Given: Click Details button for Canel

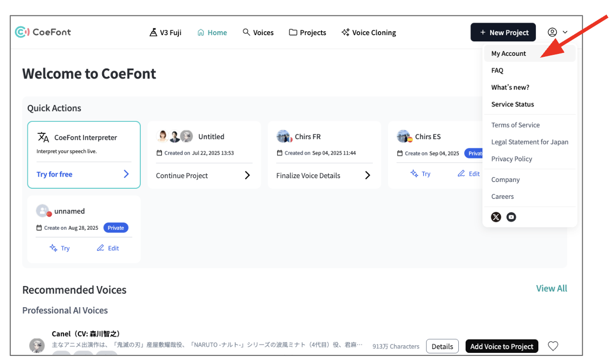Looking at the screenshot, I should click(442, 346).
